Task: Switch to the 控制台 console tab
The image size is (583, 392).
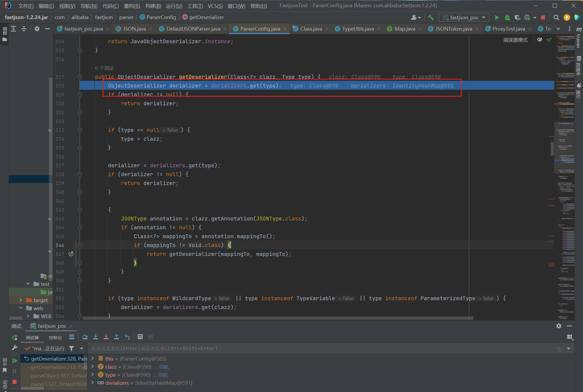Action: point(55,337)
